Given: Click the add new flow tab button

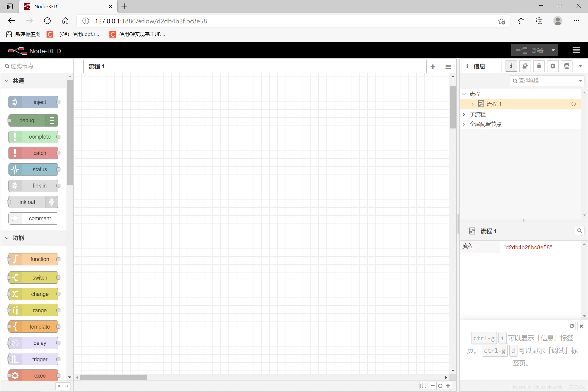Looking at the screenshot, I should pos(433,66).
